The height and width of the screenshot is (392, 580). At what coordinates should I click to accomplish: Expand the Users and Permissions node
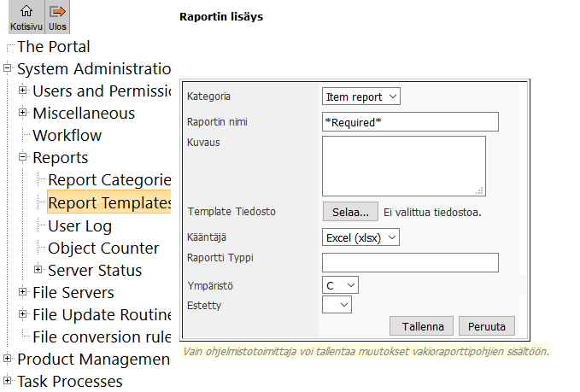pyautogui.click(x=23, y=91)
